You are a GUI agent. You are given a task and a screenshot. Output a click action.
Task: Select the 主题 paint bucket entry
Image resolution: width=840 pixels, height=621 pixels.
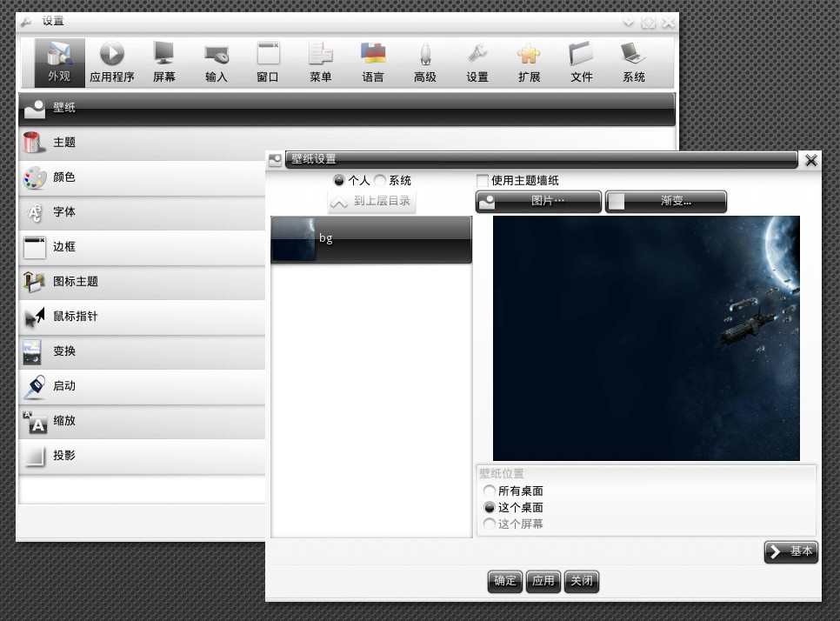pos(142,143)
